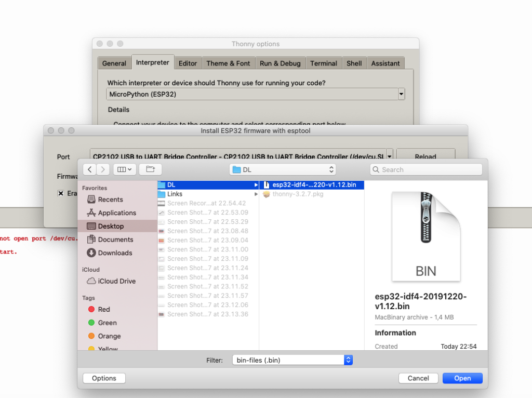
Task: Go forward in the file dialog
Action: pyautogui.click(x=103, y=169)
